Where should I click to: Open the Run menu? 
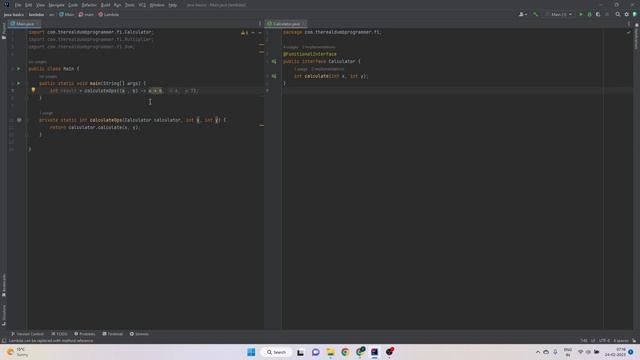click(118, 5)
